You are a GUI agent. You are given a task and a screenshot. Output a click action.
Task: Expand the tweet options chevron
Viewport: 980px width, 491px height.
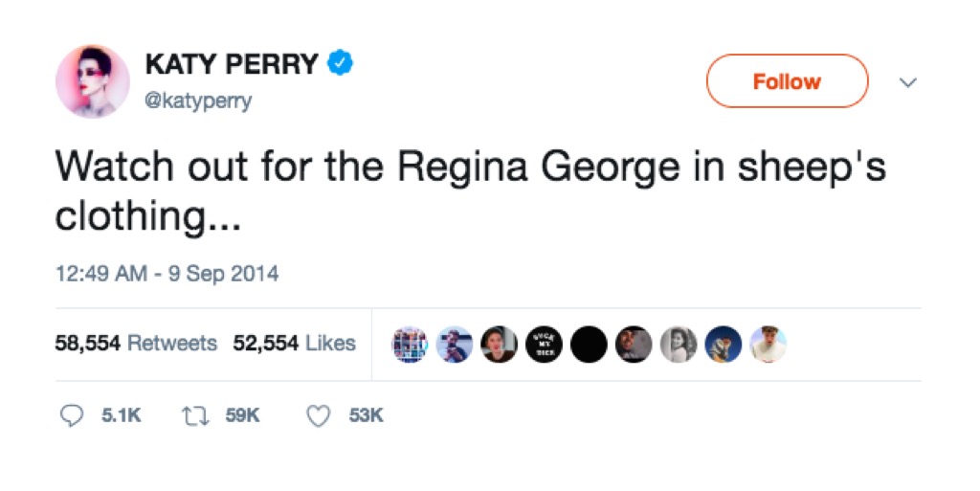click(908, 83)
